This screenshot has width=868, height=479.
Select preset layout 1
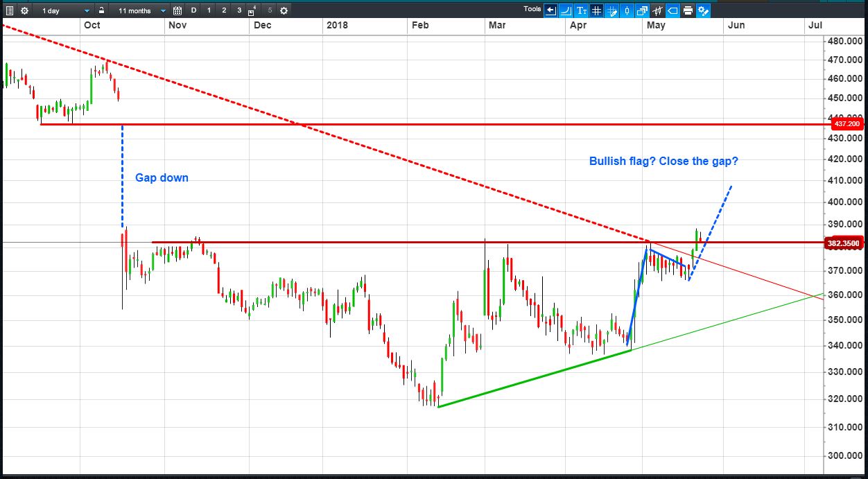(209, 10)
